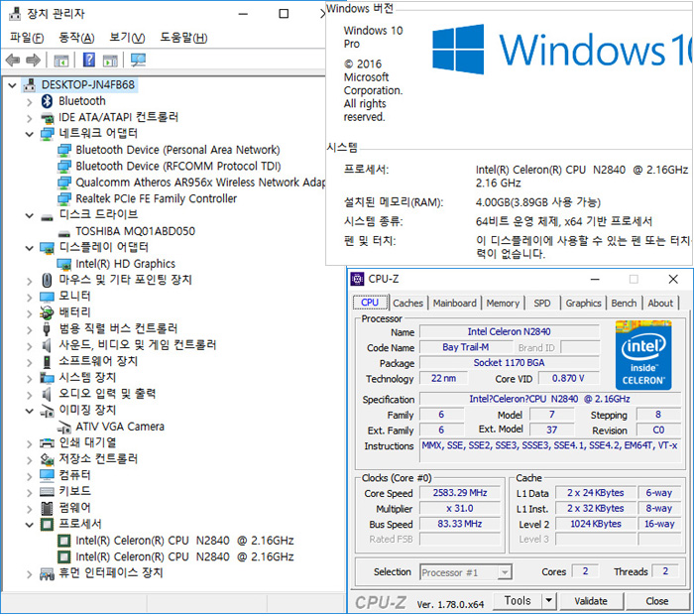The width and height of the screenshot is (694, 616).
Task: Click the Core Speed value 2583.29 MHz
Action: tap(460, 493)
